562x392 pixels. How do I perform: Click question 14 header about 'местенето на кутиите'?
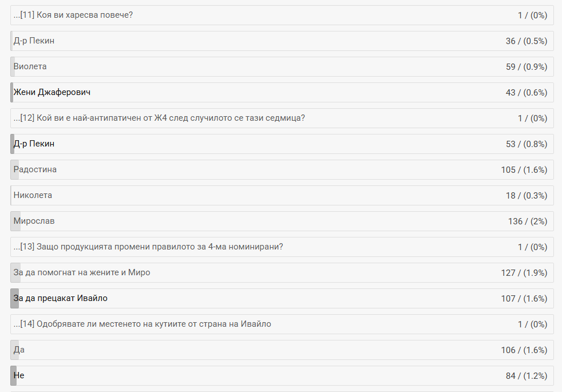143,324
